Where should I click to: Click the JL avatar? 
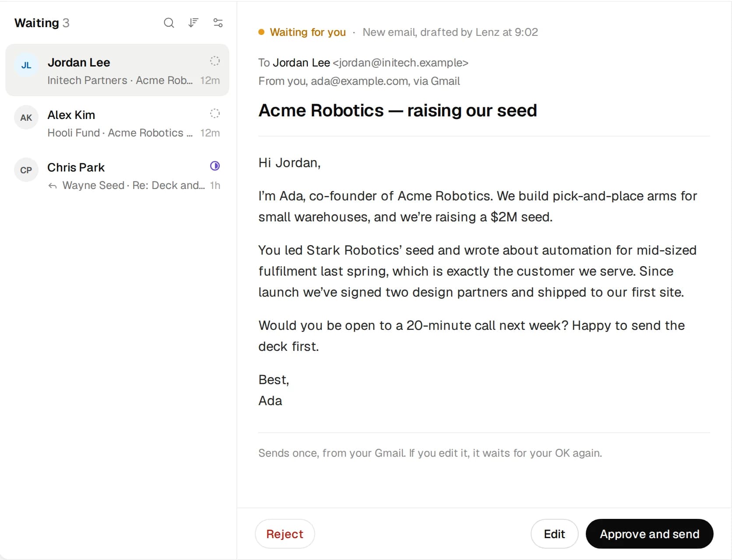[26, 65]
